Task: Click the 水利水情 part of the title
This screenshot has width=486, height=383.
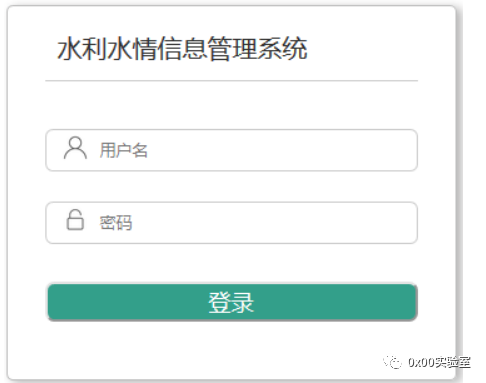Action: point(107,49)
